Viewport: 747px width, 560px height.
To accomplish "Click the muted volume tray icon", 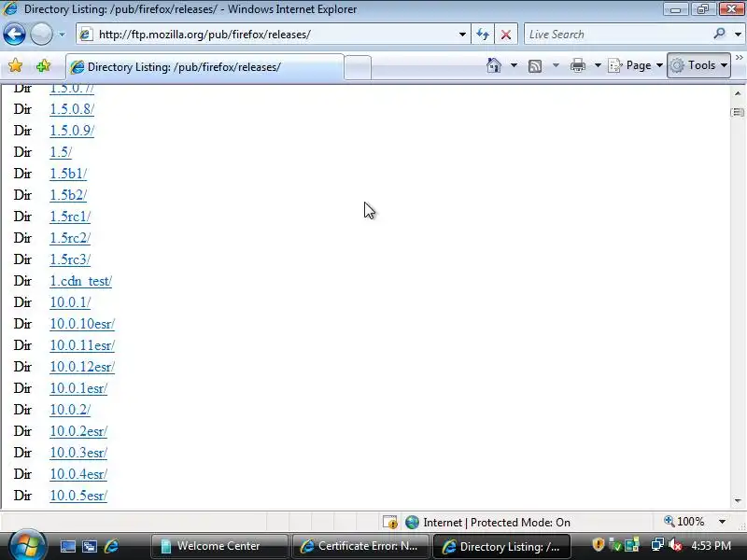I will coord(675,544).
